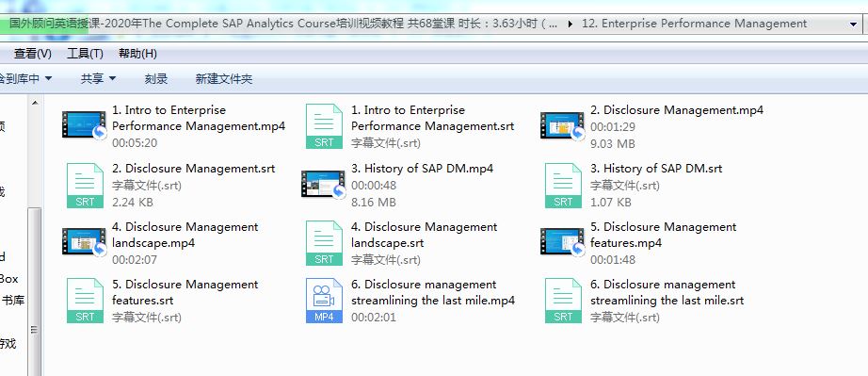The image size is (868, 376).
Task: Open the 工具(T) menu
Action: click(x=85, y=54)
